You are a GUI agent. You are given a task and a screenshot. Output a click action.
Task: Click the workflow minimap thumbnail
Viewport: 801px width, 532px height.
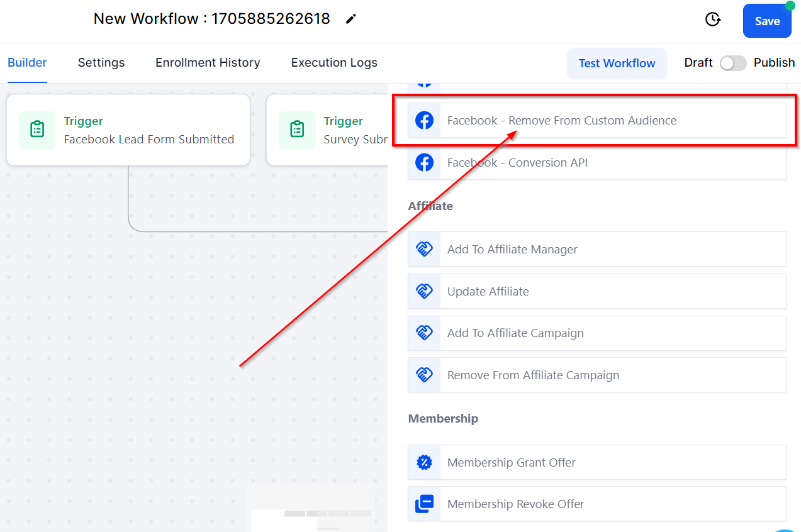click(313, 508)
